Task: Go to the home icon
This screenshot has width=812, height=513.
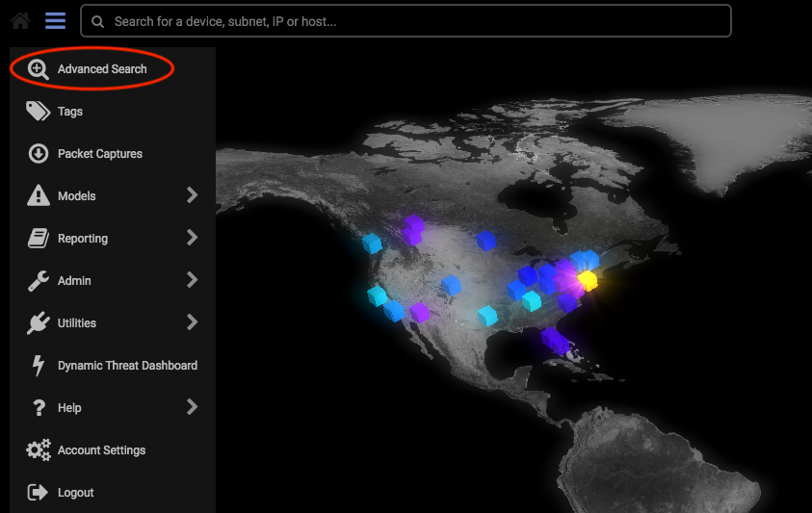Action: [20, 21]
